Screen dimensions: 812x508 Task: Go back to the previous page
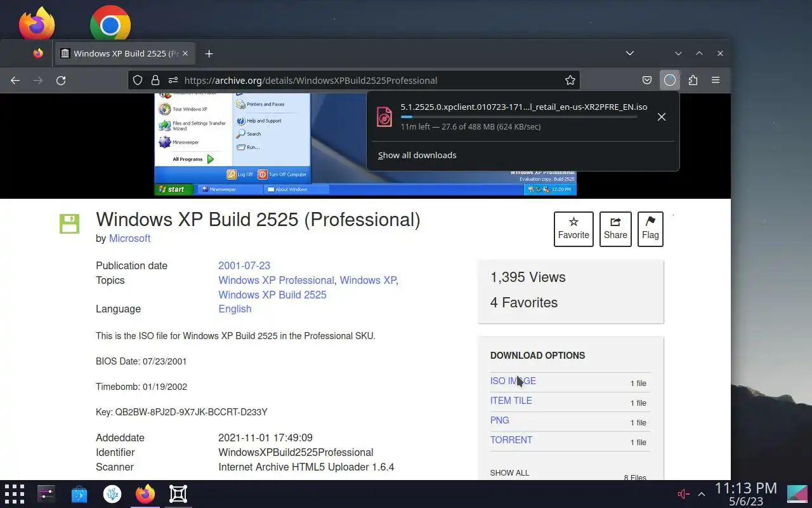15,80
